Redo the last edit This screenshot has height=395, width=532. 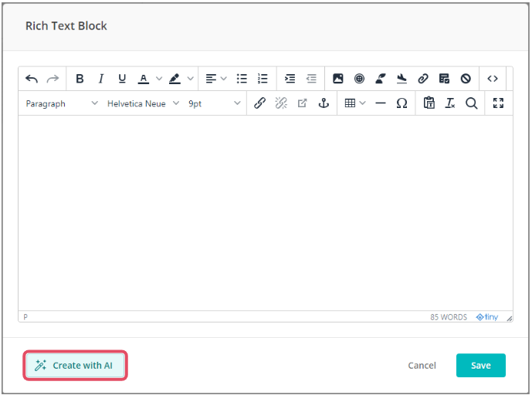(x=53, y=79)
